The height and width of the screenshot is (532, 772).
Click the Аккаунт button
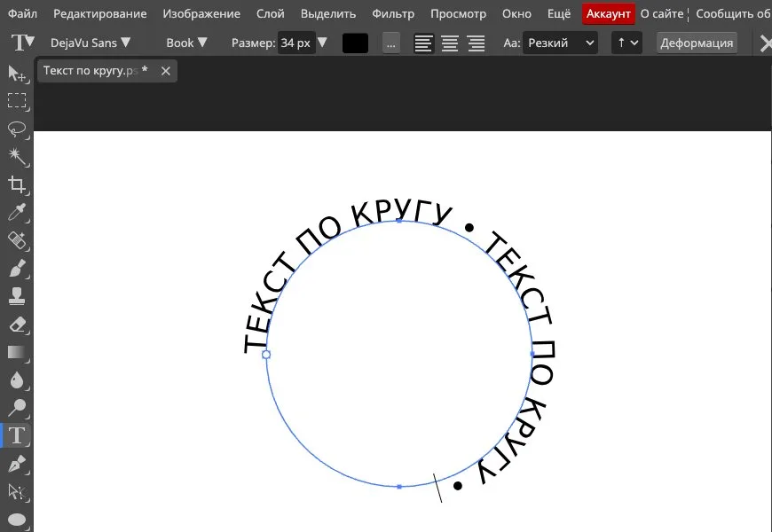point(608,14)
